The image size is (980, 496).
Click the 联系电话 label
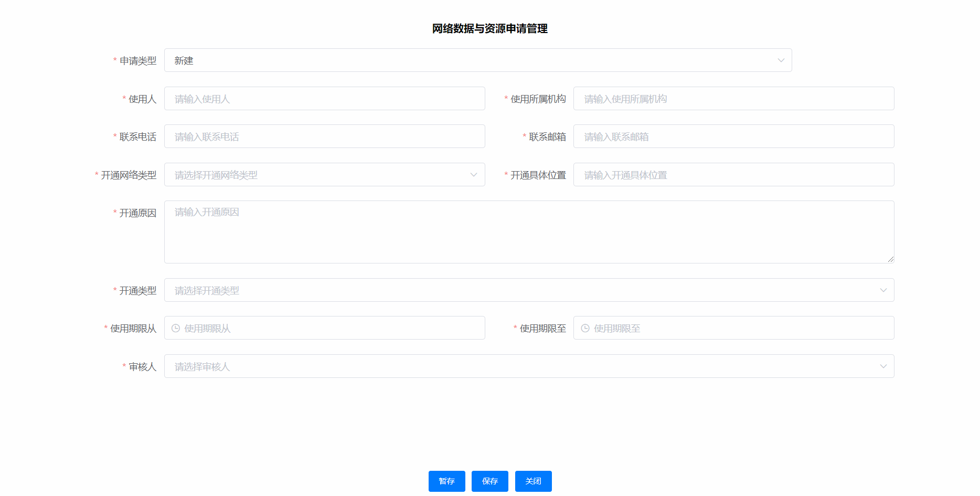(x=138, y=137)
